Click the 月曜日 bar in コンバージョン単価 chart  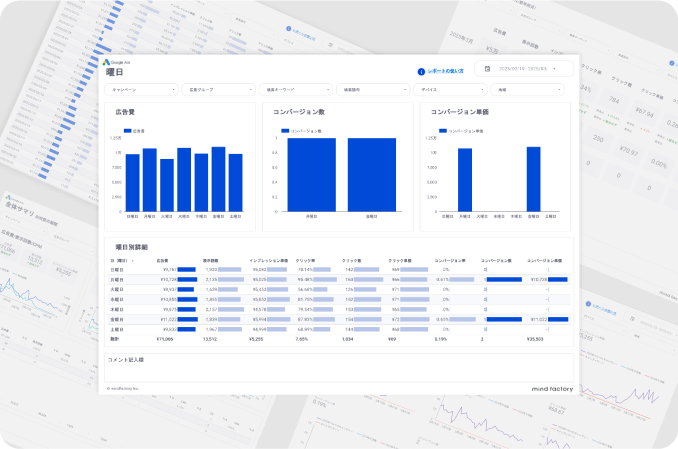coord(465,180)
